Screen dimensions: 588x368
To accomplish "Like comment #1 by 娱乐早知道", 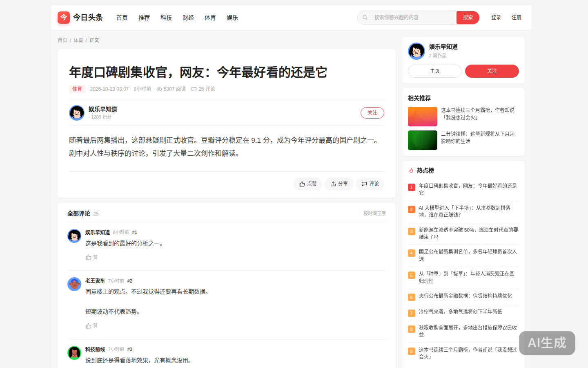I will [92, 257].
